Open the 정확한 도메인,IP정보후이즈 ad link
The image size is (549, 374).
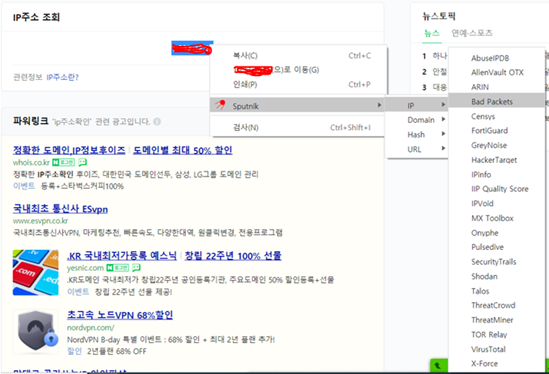(x=69, y=150)
